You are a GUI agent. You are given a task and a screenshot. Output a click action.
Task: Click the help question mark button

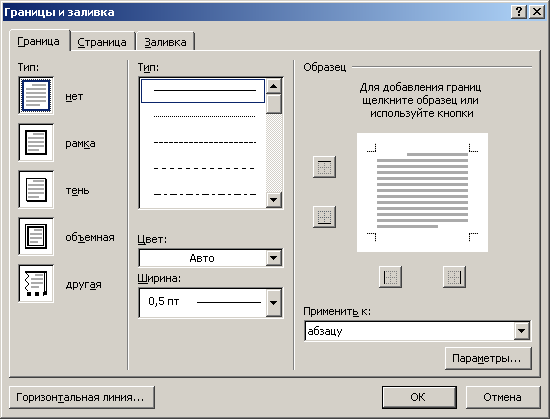pos(519,12)
